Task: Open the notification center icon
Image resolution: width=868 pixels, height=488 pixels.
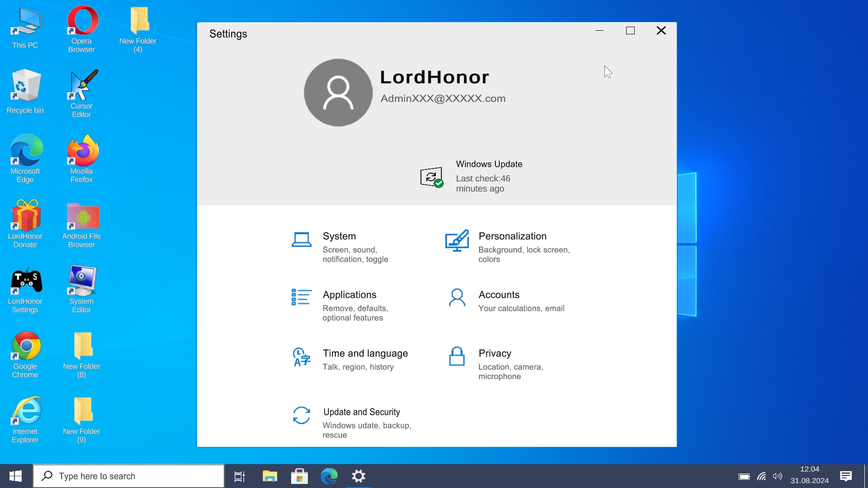Action: (846, 476)
